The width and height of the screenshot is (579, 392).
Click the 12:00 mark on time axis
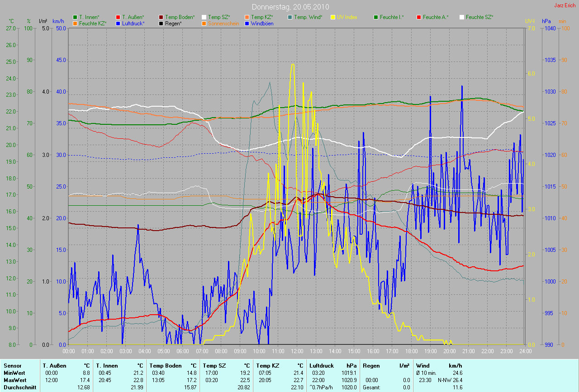coord(297,350)
